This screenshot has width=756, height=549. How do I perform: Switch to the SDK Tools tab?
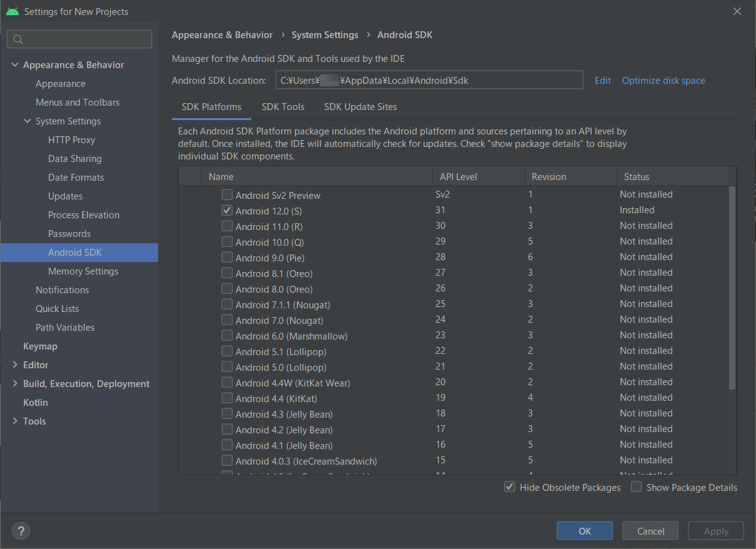click(x=283, y=107)
